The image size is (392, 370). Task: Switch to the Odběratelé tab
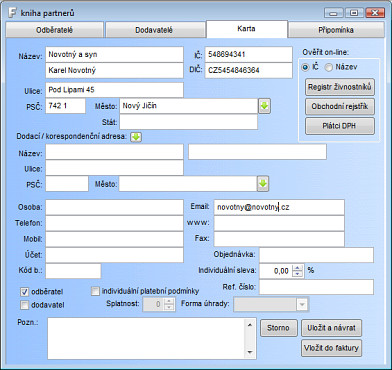click(x=55, y=30)
